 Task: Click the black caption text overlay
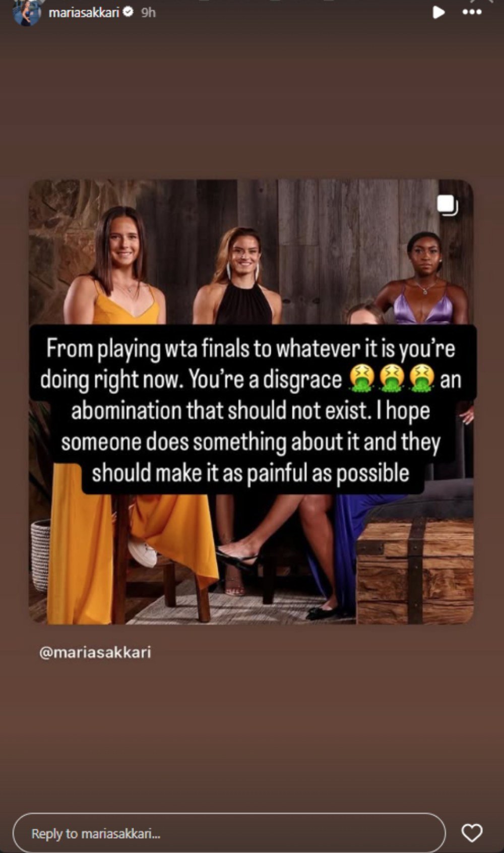click(251, 410)
